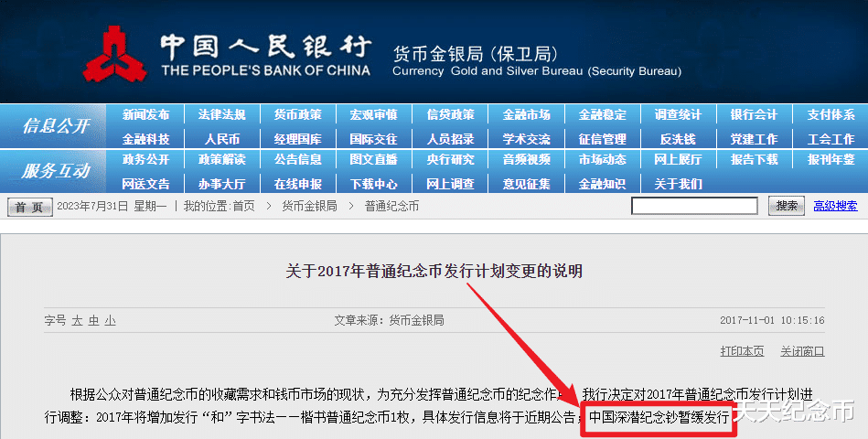The width and height of the screenshot is (868, 439).
Task: Open 图文直播 menu item
Action: (374, 159)
